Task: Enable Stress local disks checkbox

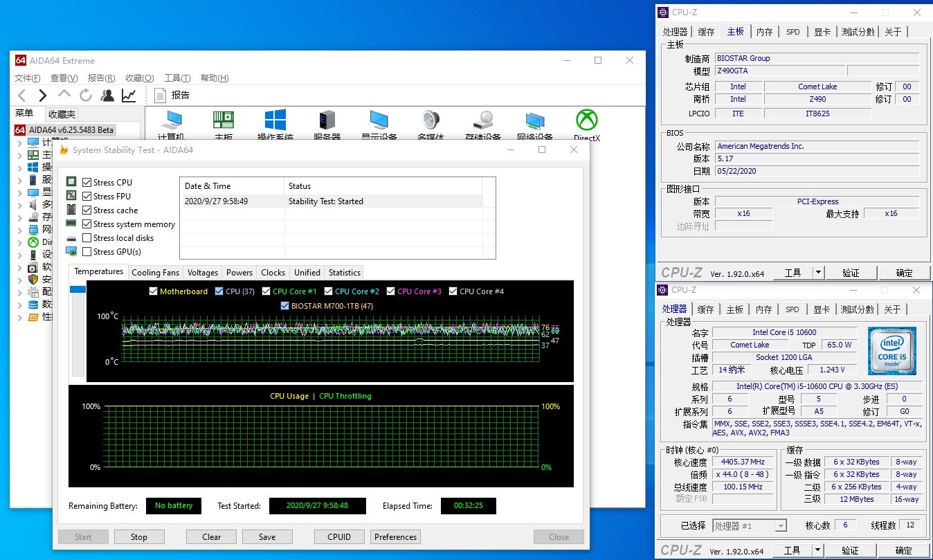Action: [x=87, y=237]
